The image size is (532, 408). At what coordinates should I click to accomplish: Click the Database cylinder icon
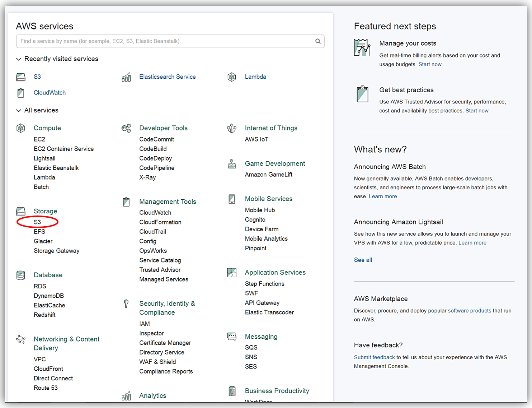21,275
